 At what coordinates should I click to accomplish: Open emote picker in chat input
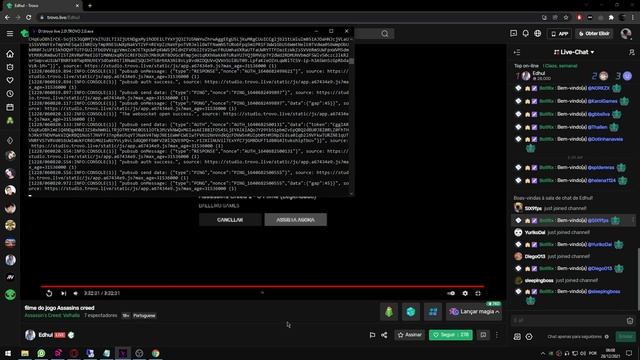click(x=630, y=320)
